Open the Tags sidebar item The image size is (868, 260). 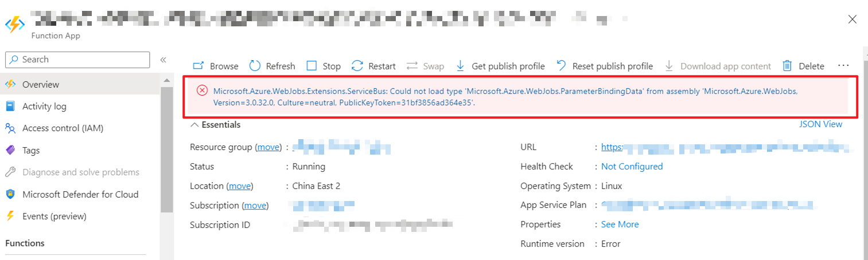tap(31, 151)
